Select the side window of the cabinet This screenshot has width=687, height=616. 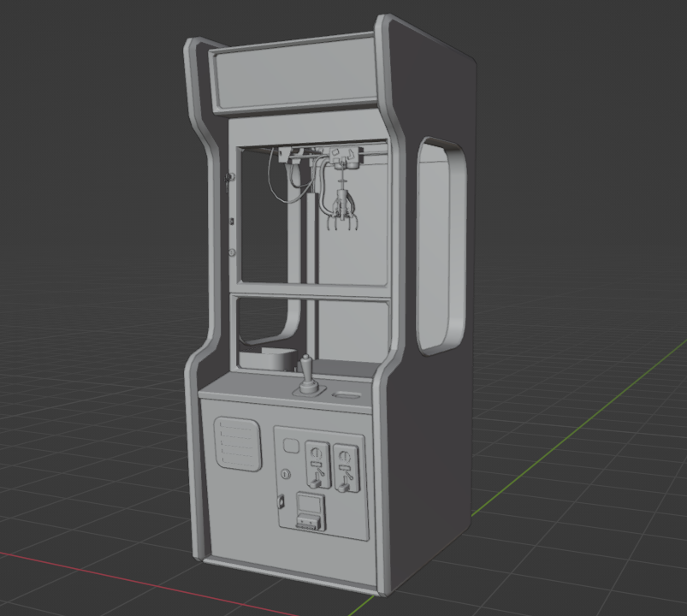436,248
